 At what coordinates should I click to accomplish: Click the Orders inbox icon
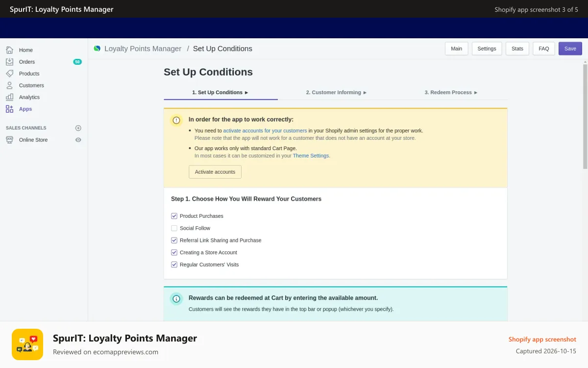tap(10, 62)
